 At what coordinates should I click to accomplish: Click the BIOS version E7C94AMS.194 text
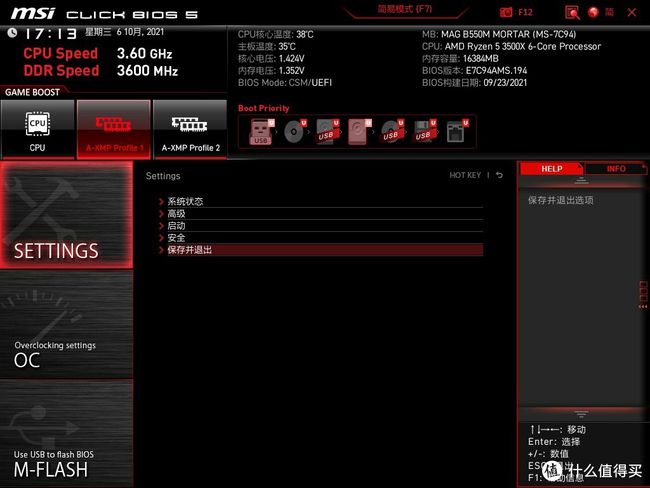(475, 70)
